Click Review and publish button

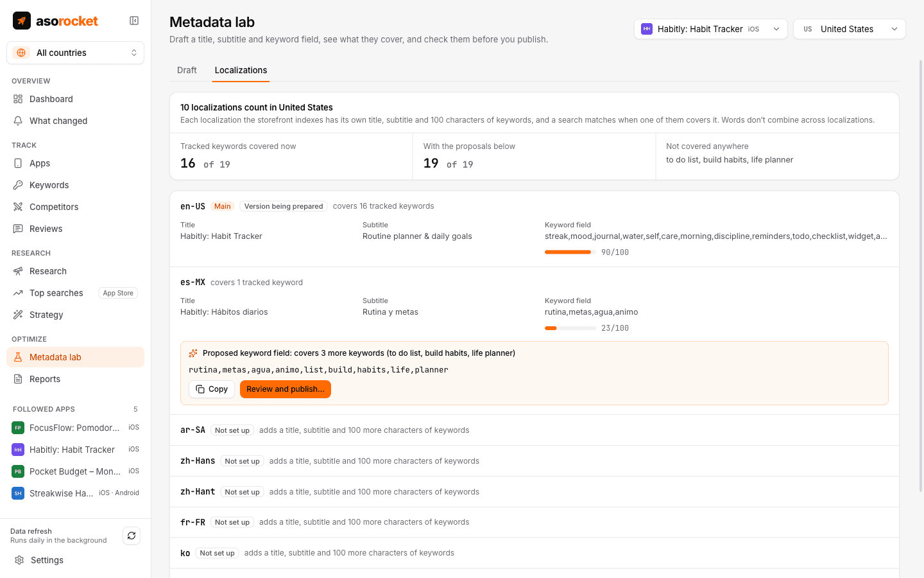(x=286, y=389)
